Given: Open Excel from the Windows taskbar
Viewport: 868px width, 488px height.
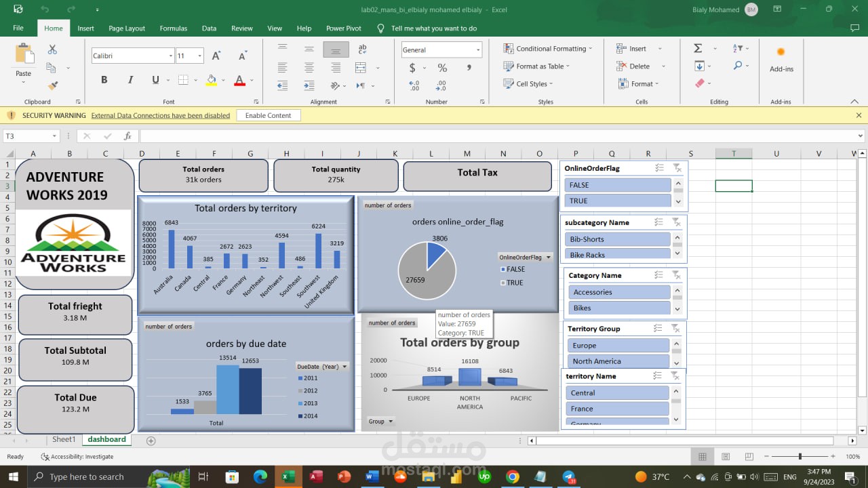Looking at the screenshot, I should 288,476.
